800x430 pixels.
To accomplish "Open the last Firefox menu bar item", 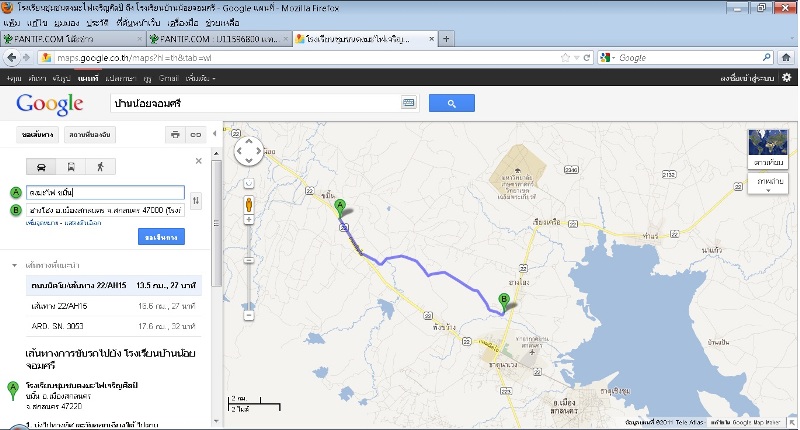I will point(222,23).
